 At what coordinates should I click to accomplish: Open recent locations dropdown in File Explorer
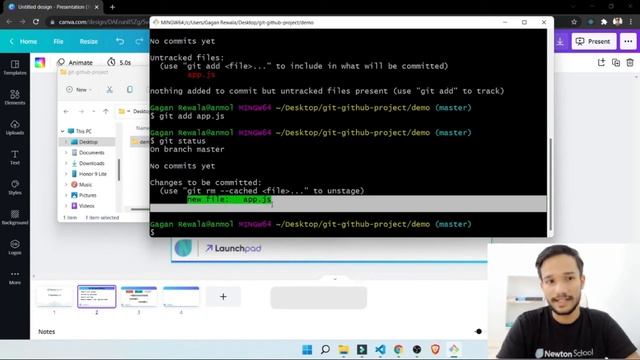pyautogui.click(x=94, y=111)
